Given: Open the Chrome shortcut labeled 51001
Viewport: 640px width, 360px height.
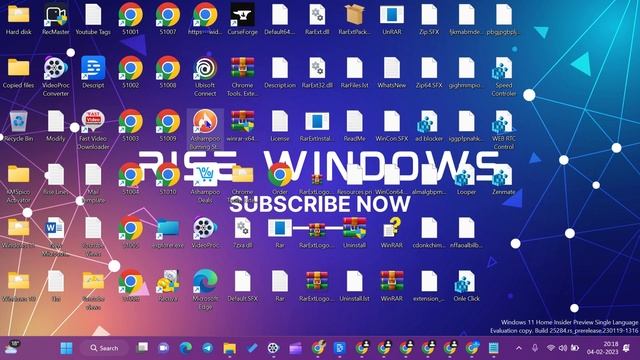Looking at the screenshot, I should 131,19.
